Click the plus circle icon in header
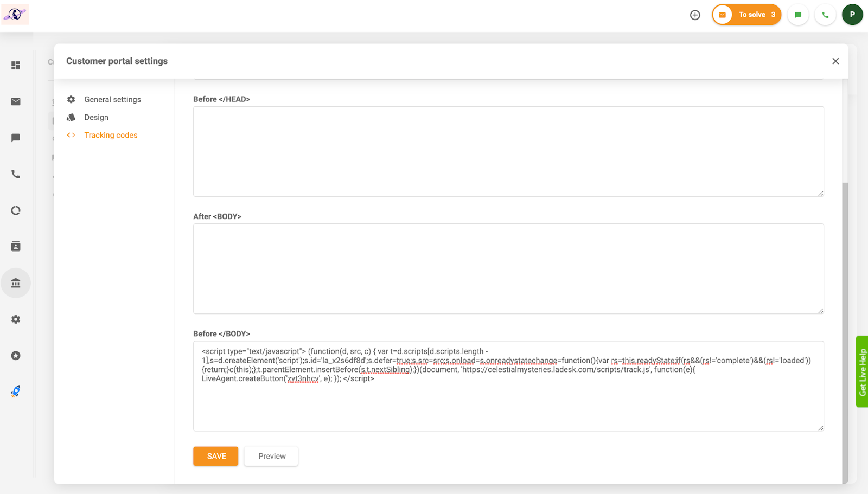The width and height of the screenshot is (868, 494). tap(695, 15)
